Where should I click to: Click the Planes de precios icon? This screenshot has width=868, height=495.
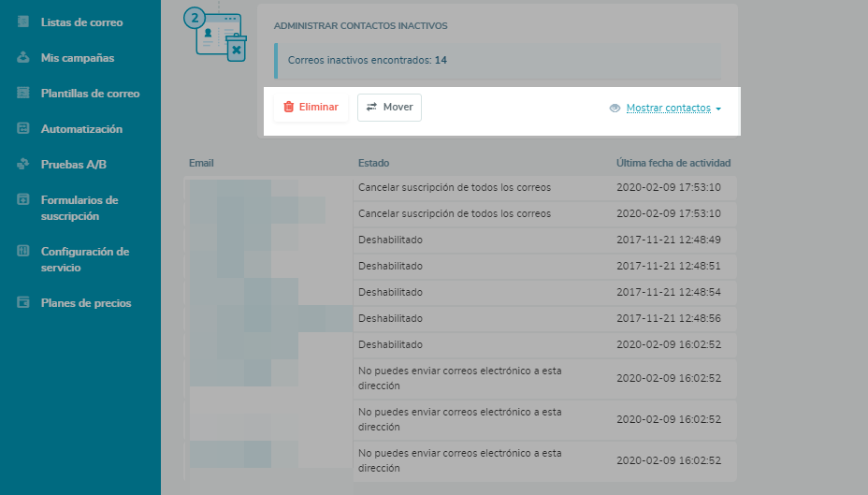pyautogui.click(x=23, y=302)
